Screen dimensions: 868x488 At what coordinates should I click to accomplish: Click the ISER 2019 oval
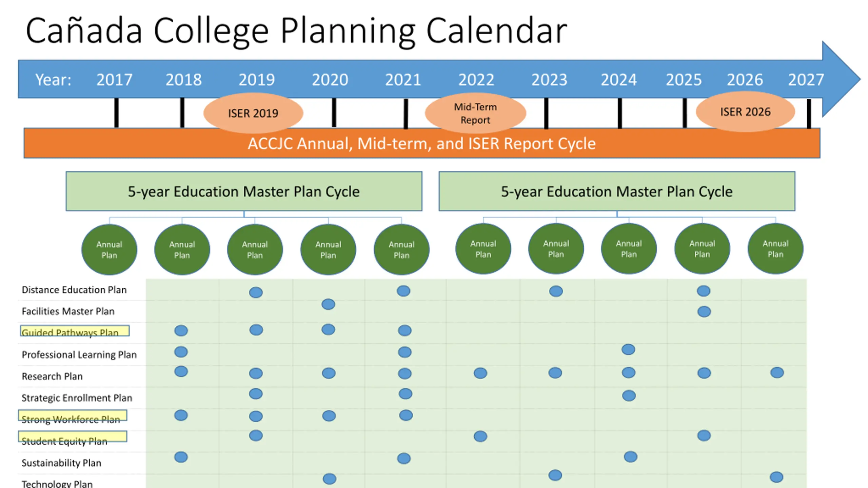[x=253, y=113]
